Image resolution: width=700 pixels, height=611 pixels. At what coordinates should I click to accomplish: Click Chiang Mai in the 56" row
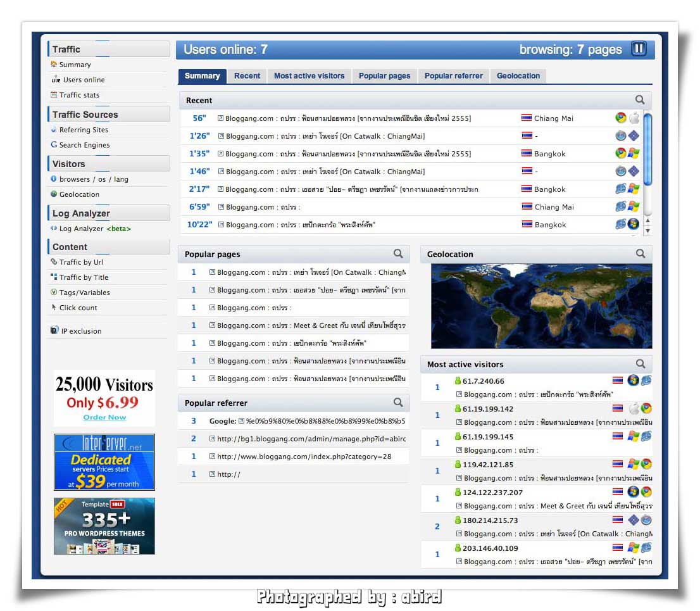[554, 118]
